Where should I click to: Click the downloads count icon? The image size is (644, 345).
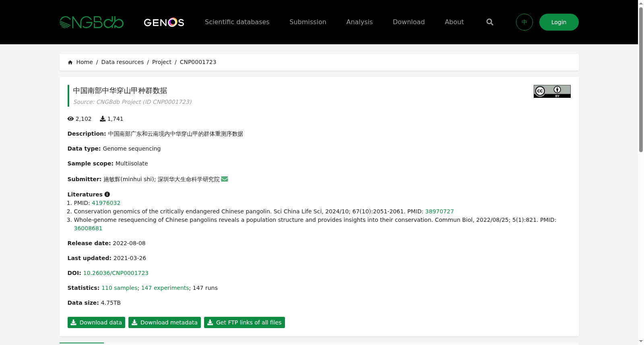103,119
